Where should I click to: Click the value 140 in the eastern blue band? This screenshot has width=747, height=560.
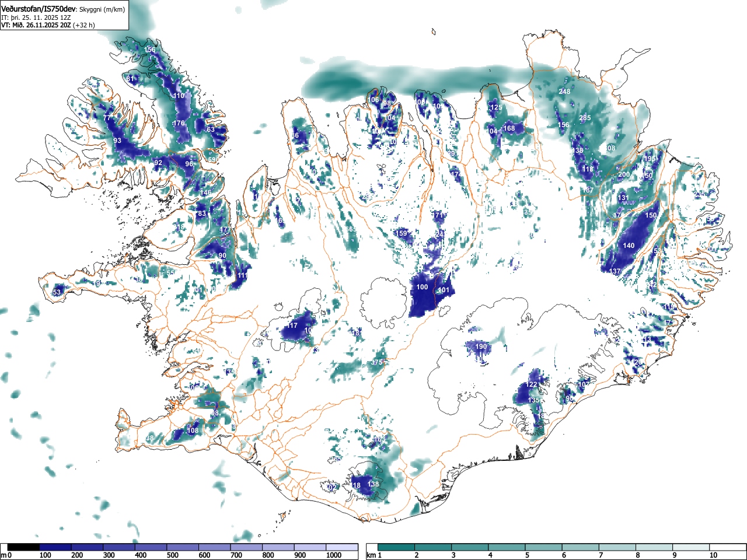point(629,246)
